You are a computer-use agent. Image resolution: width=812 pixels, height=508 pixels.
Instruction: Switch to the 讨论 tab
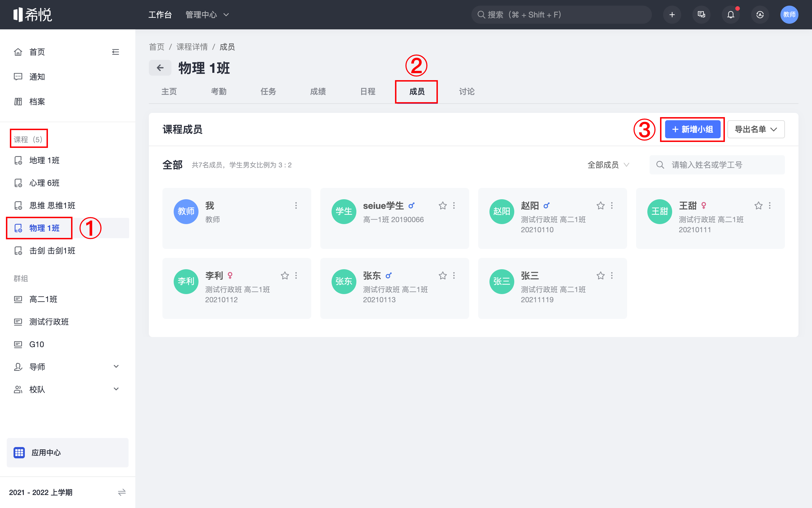467,91
